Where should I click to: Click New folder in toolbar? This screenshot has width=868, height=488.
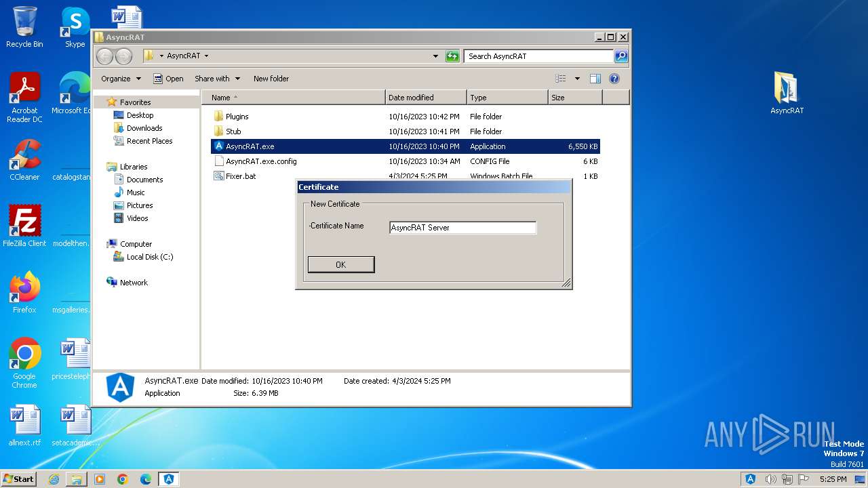pos(271,79)
